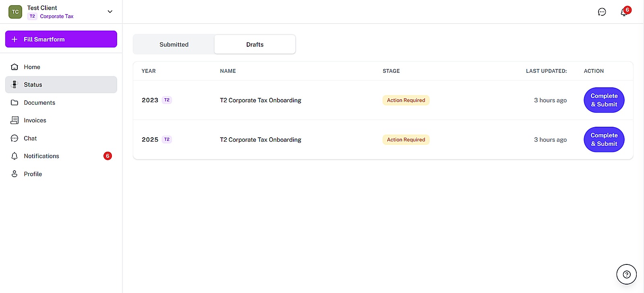Click the Action Required badge on the 2023 row
This screenshot has width=644, height=293.
[x=406, y=100]
